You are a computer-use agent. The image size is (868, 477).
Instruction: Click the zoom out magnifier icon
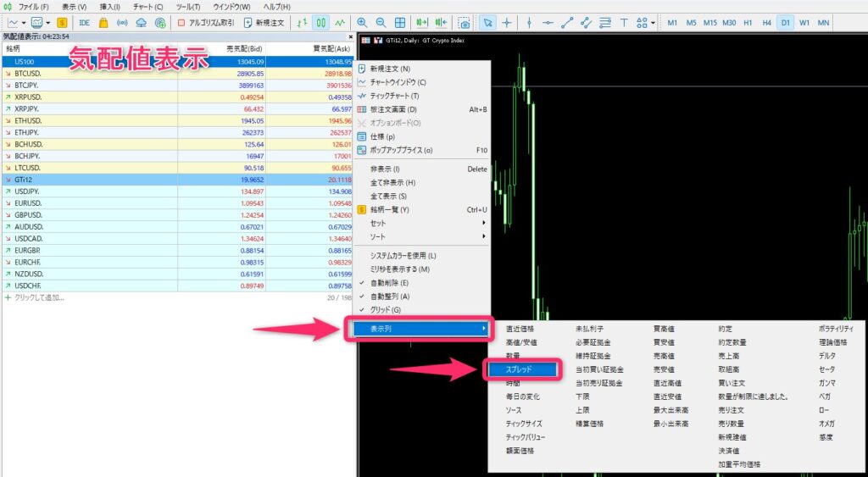381,22
